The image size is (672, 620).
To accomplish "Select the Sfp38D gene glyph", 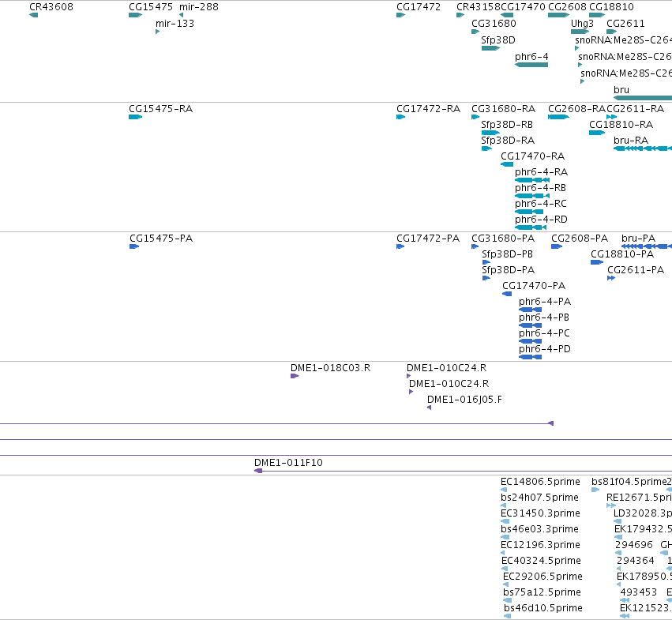I will point(490,48).
